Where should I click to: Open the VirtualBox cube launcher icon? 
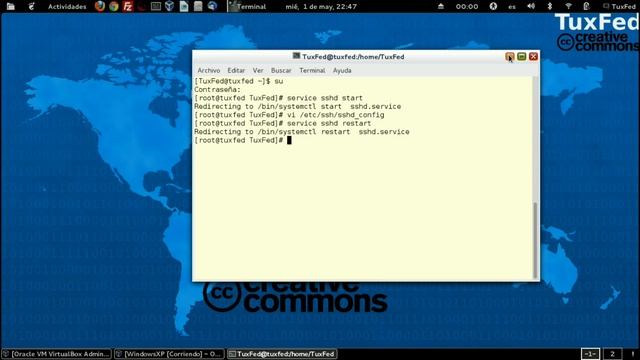pos(170,6)
